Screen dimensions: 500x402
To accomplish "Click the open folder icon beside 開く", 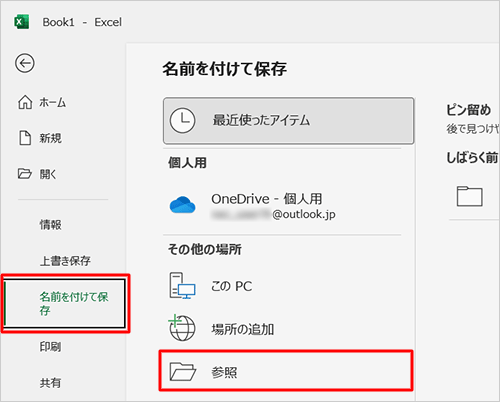I will pyautogui.click(x=25, y=174).
